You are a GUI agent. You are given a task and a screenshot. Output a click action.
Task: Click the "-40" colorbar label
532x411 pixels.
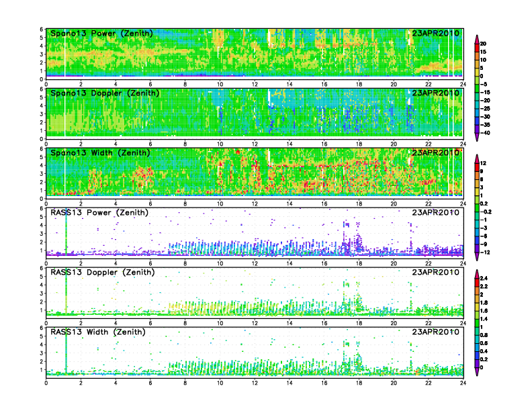(485, 133)
